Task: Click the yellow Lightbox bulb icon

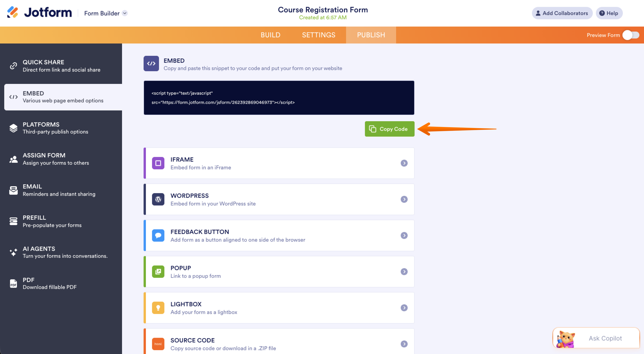Action: point(158,308)
